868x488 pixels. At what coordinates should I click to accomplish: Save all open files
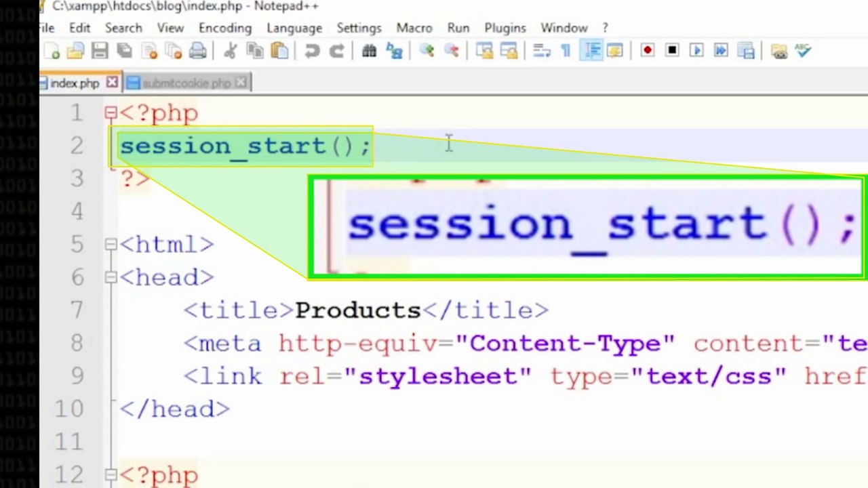124,51
